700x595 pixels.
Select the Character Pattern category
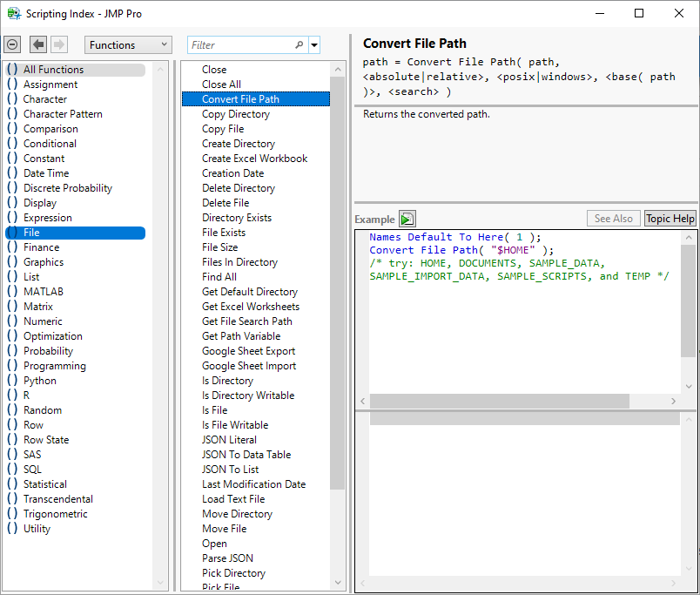[63, 114]
